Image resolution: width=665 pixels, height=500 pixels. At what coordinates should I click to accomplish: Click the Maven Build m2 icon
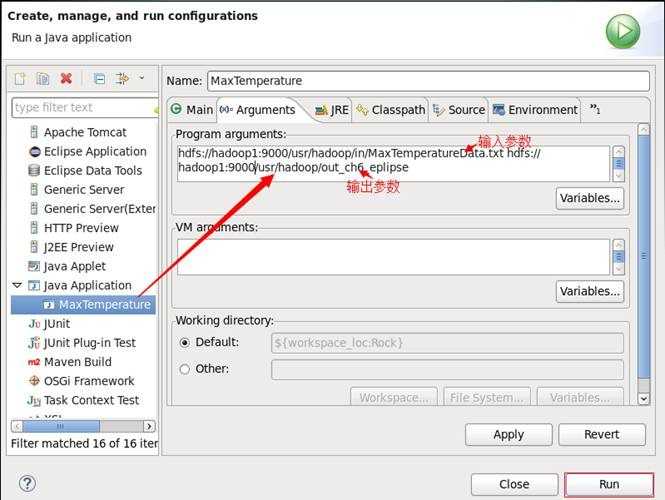[x=34, y=362]
